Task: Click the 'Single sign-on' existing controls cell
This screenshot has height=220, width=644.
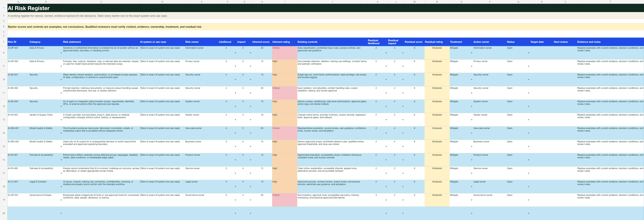Action: tap(332, 79)
